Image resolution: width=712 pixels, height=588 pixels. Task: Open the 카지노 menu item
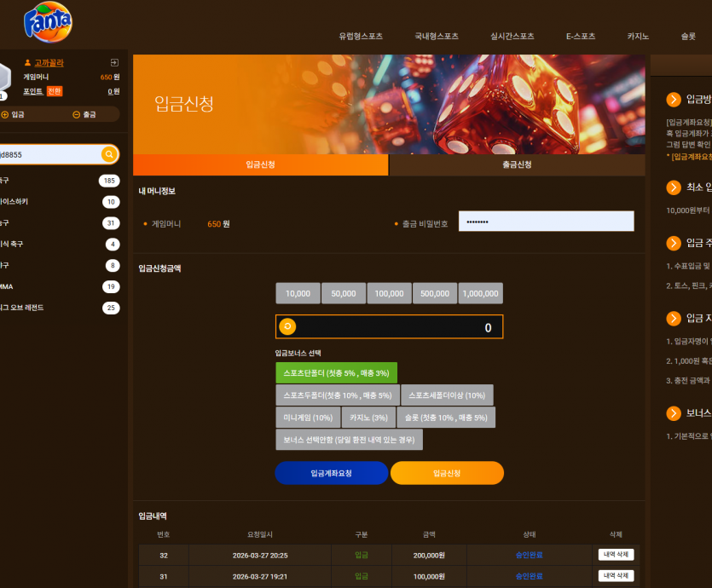tap(638, 37)
